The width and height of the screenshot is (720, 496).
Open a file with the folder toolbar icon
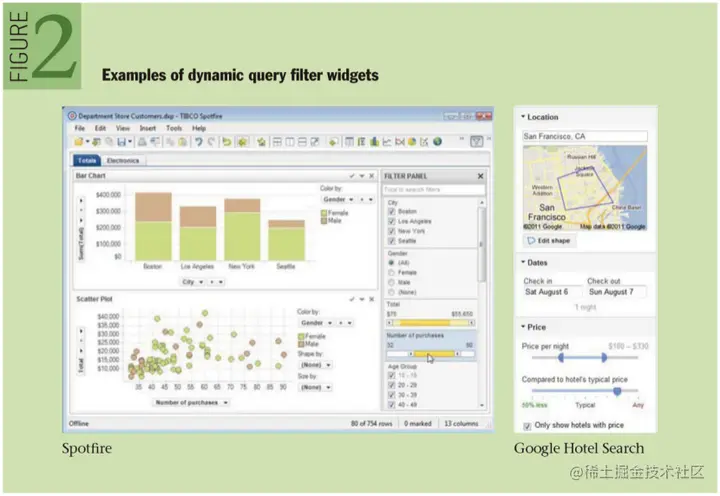[79, 142]
